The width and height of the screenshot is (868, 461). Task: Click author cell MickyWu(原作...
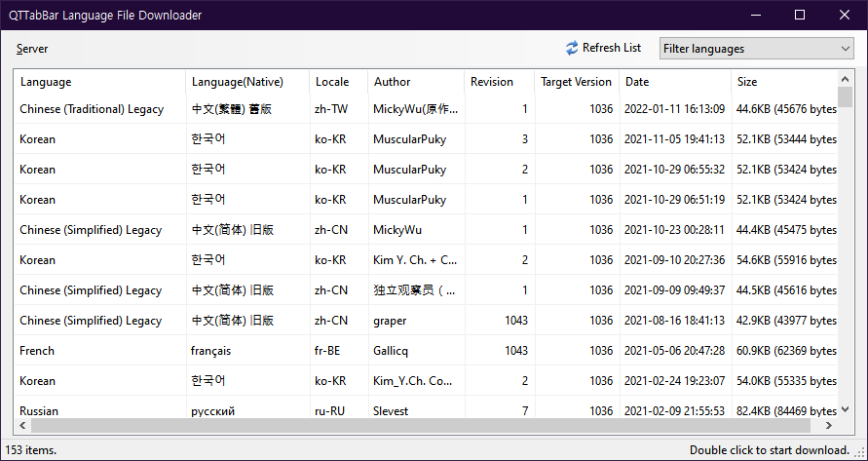(416, 109)
